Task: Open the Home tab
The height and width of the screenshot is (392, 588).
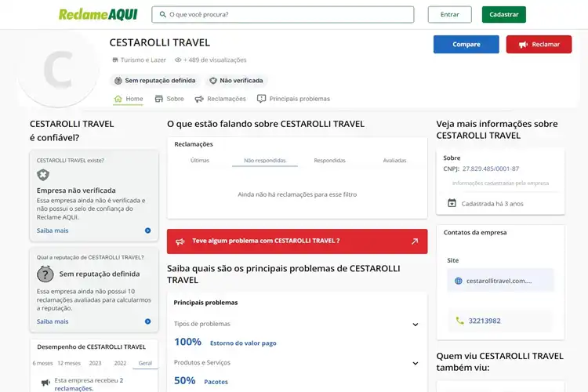Action: [129, 99]
